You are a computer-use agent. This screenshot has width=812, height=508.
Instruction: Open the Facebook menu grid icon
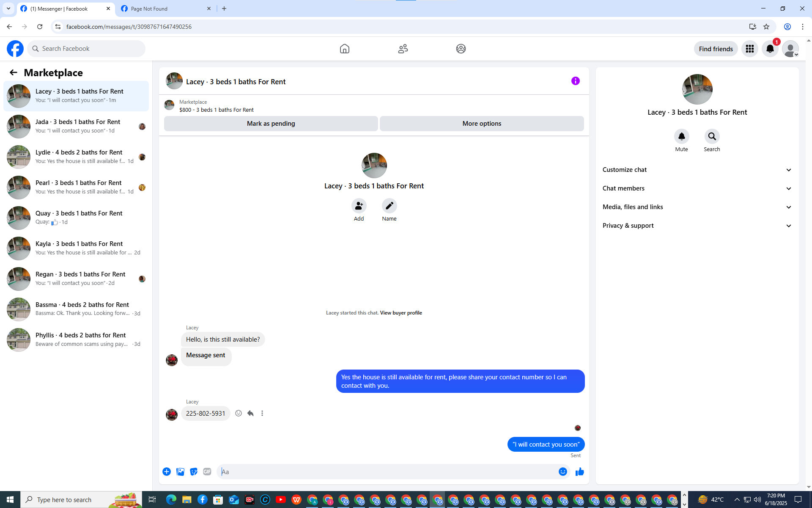coord(750,49)
